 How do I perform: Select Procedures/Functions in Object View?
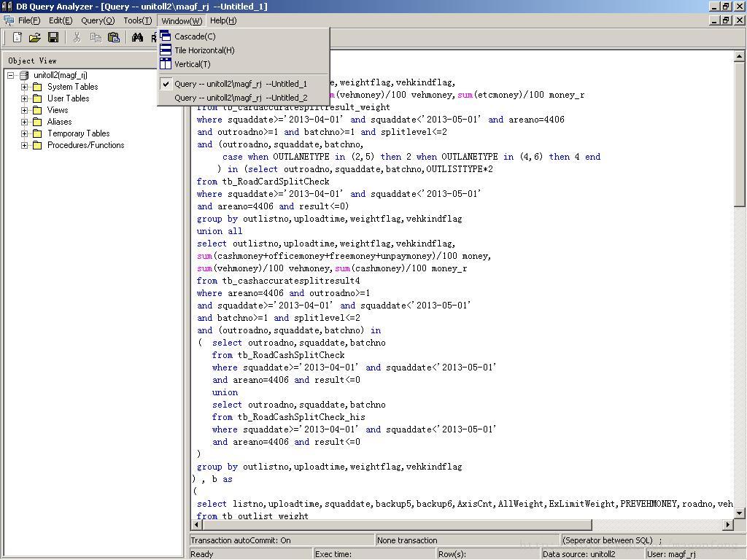[86, 145]
